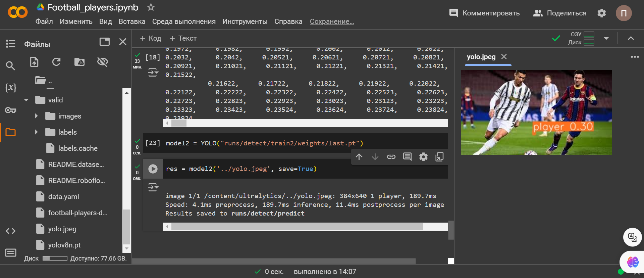Add a new code cell with + Код
The height and width of the screenshot is (278, 644).
[151, 38]
